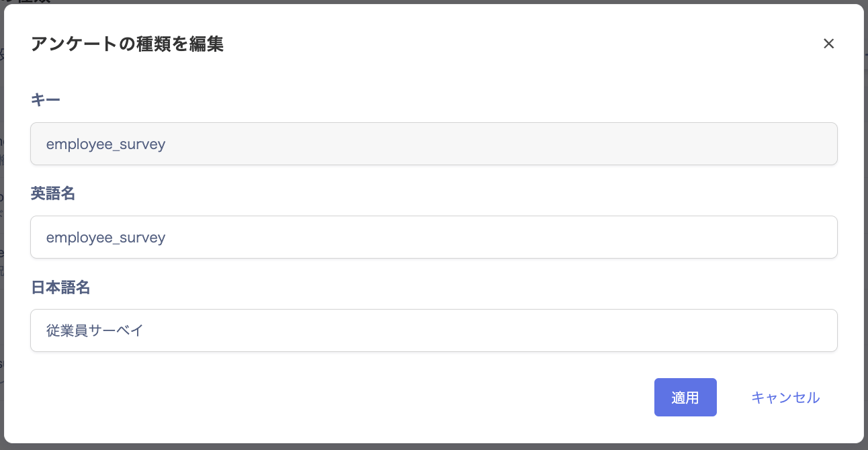Focus the 英語名 input field

(x=434, y=237)
